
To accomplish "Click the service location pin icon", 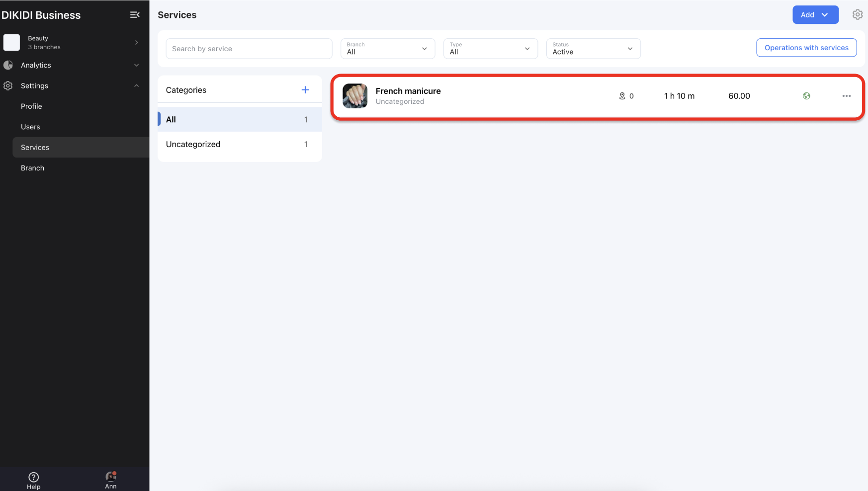I will 622,96.
